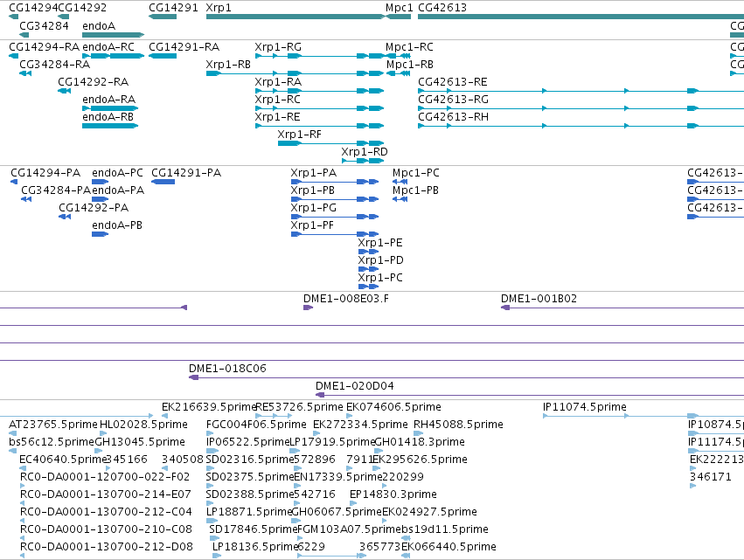Click clone DME1-001B02 label
The width and height of the screenshot is (744, 560).
pos(539,299)
